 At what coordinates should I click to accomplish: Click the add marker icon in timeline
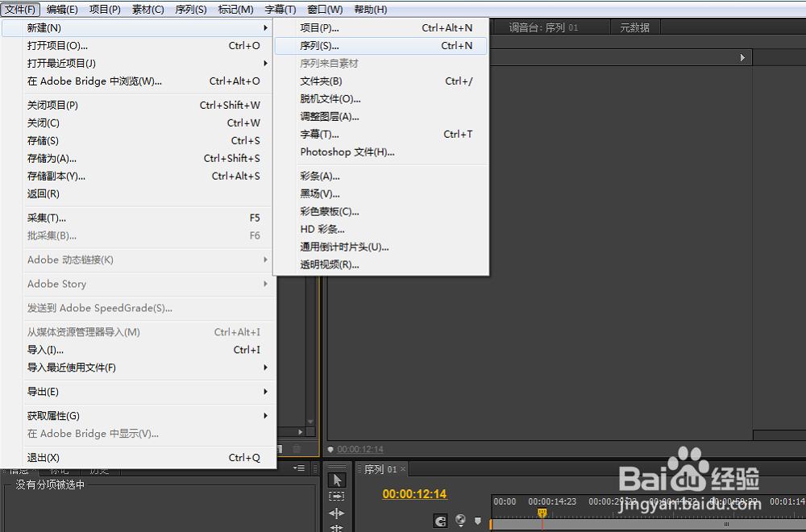click(x=478, y=521)
